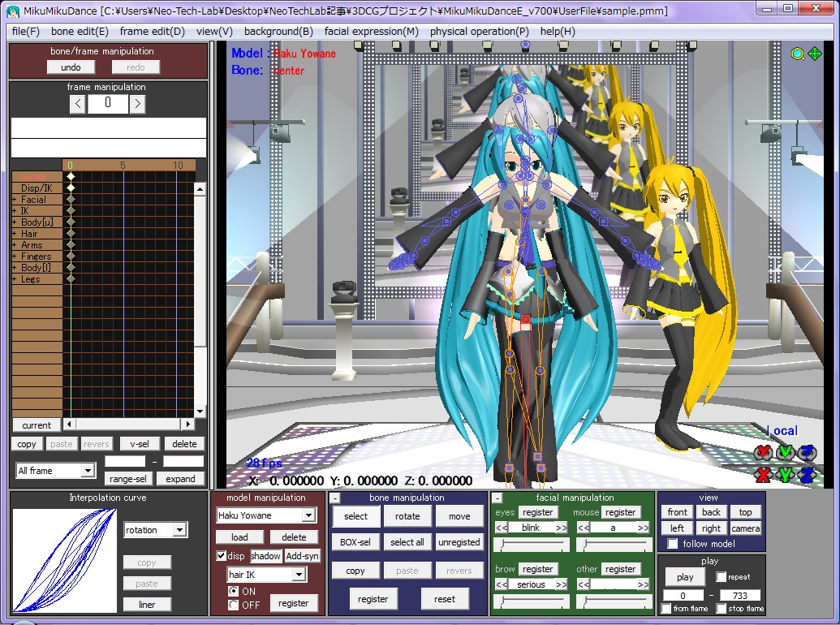The width and height of the screenshot is (840, 625).
Task: Enable the follow model checkbox
Action: pos(672,544)
